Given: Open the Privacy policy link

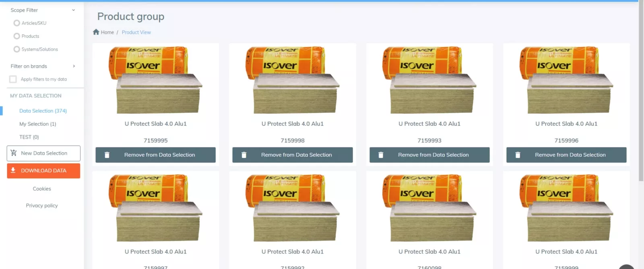Looking at the screenshot, I should pyautogui.click(x=42, y=205).
